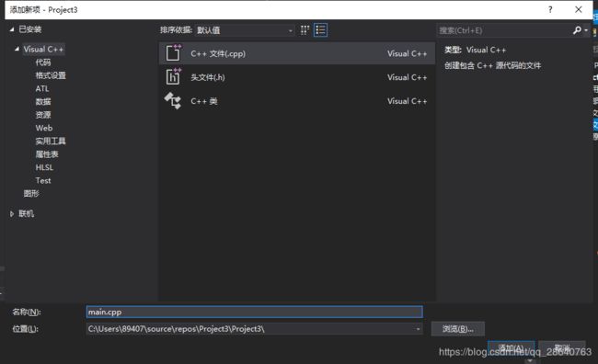The width and height of the screenshot is (598, 364).
Task: Select the Visual C++ tree label
Action: pos(43,49)
